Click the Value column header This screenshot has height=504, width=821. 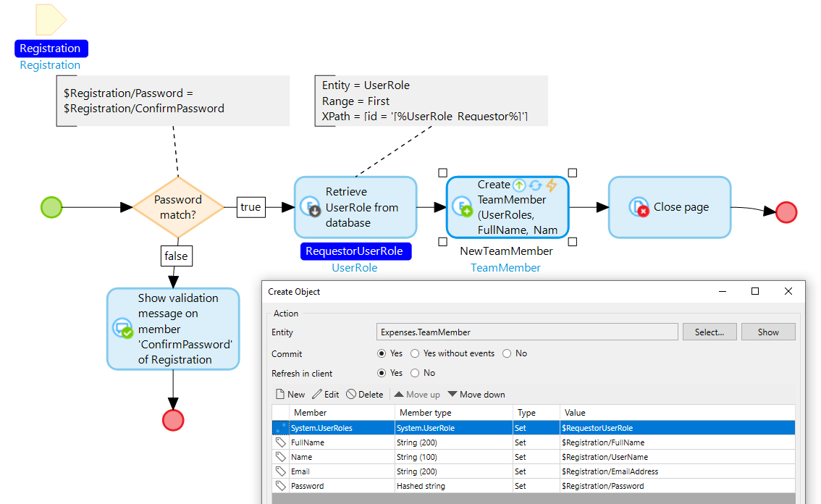pyautogui.click(x=678, y=413)
